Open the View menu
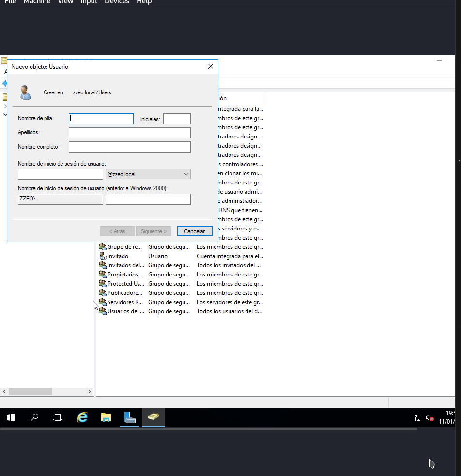Viewport: 461px width, 476px height. pos(65,2)
